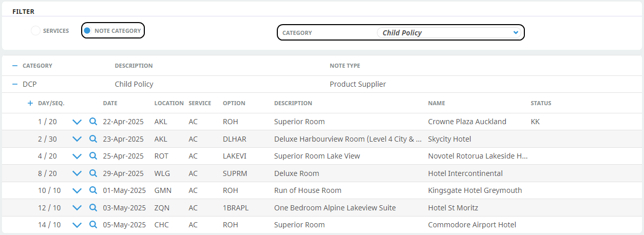
Task: Expand chevron for 29-Apr-2025 Deluxe Room row
Action: click(77, 173)
